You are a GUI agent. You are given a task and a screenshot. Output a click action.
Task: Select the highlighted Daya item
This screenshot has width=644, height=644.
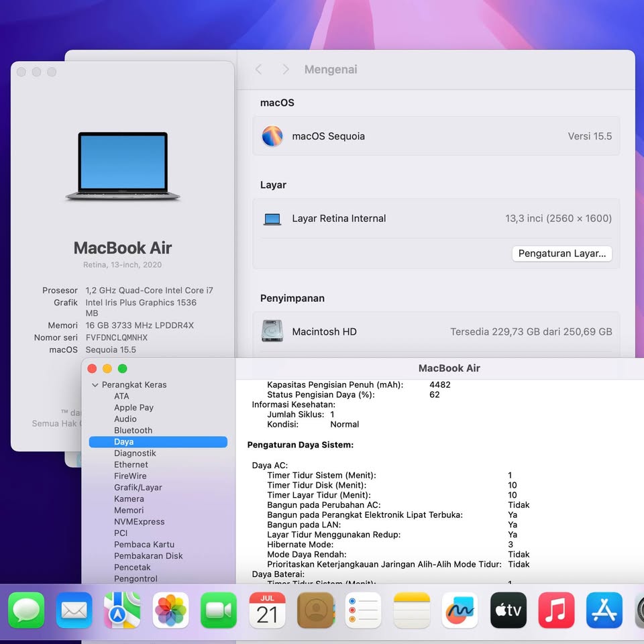[x=158, y=442]
